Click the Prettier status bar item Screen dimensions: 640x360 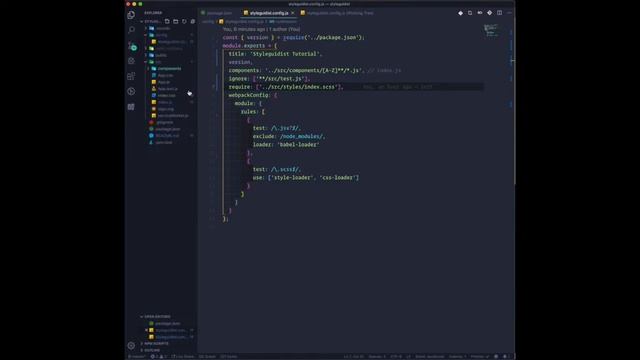479,357
